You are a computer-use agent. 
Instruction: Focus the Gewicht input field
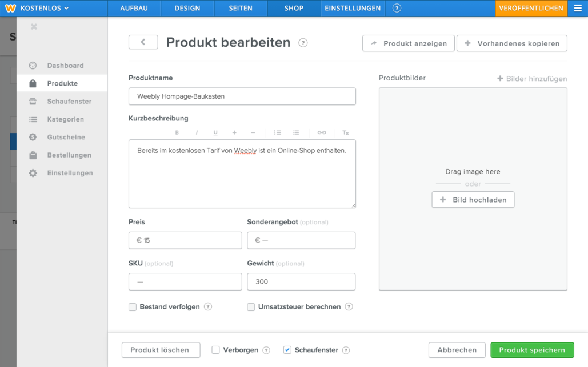point(301,281)
